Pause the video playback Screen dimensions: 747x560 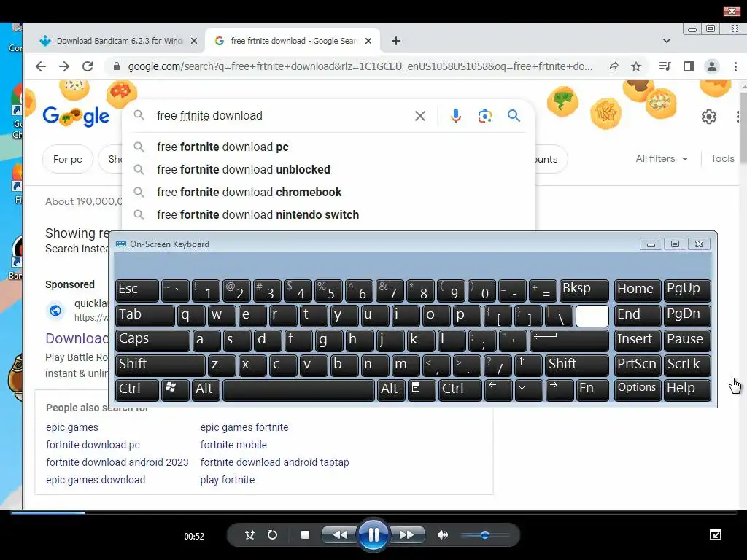click(373, 534)
